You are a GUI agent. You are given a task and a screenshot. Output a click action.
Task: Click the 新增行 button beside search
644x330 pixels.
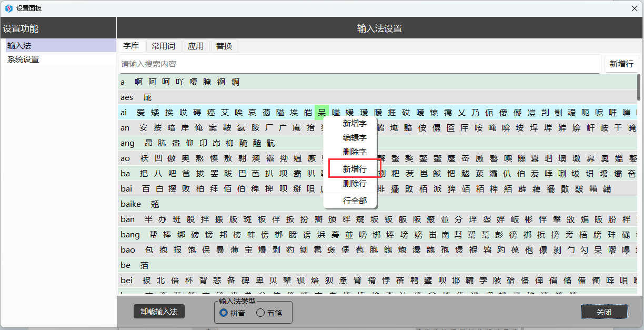[x=621, y=64]
